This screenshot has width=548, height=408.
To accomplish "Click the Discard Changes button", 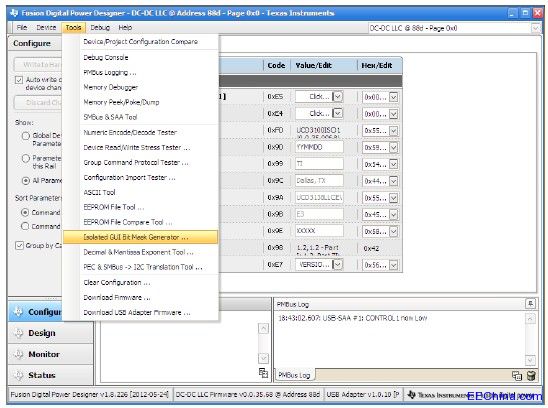I will click(38, 102).
